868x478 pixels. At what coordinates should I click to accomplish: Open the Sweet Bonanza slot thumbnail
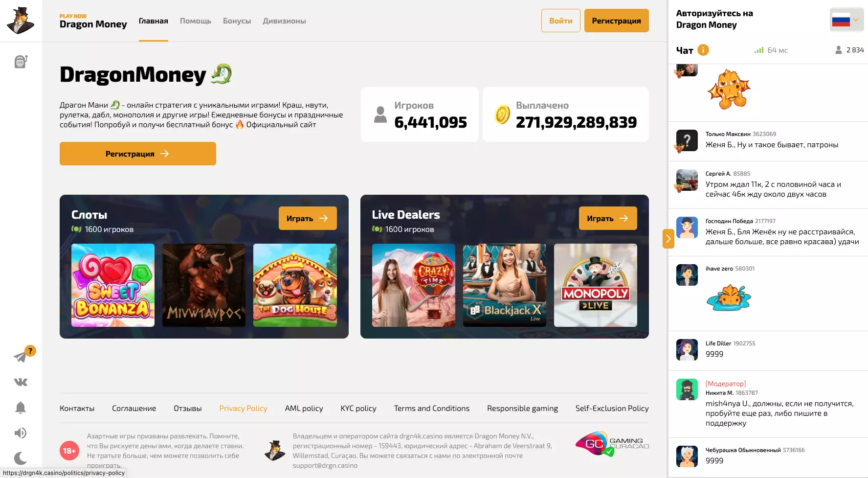tap(113, 285)
